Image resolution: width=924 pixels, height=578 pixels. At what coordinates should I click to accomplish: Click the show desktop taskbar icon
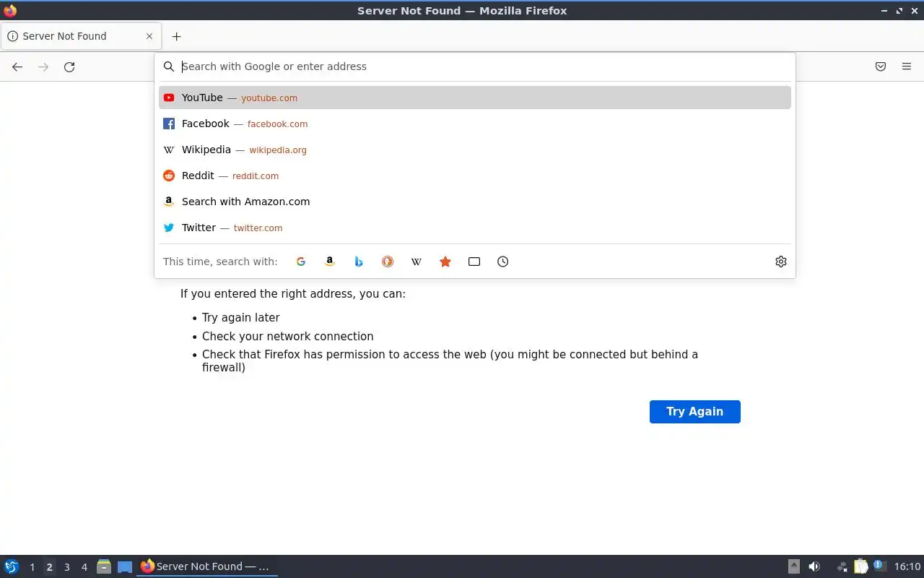tap(125, 567)
